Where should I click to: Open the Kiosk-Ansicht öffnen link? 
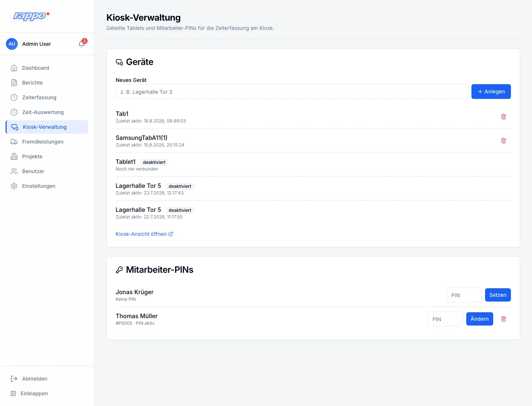(x=144, y=234)
